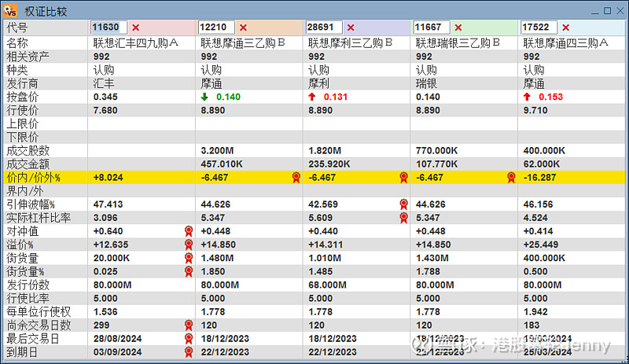Screen dimensions: 629x364
Task: Click the 457.010K turnover value
Action: pyautogui.click(x=222, y=164)
